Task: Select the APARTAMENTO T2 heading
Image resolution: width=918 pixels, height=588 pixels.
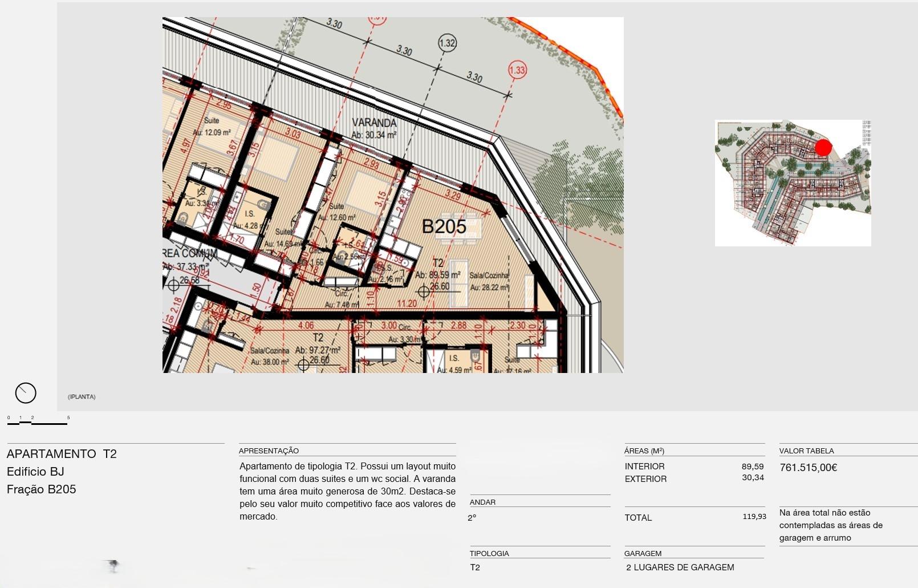Action: point(62,454)
